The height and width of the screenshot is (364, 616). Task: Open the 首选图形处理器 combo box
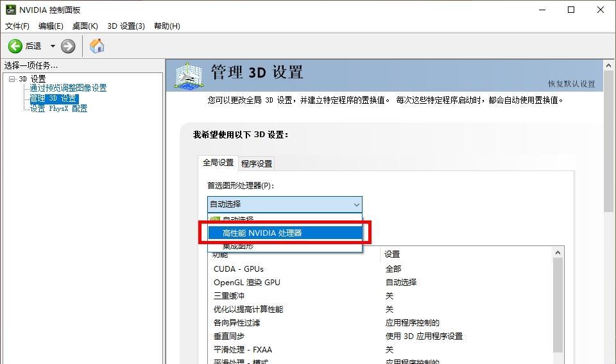click(285, 204)
